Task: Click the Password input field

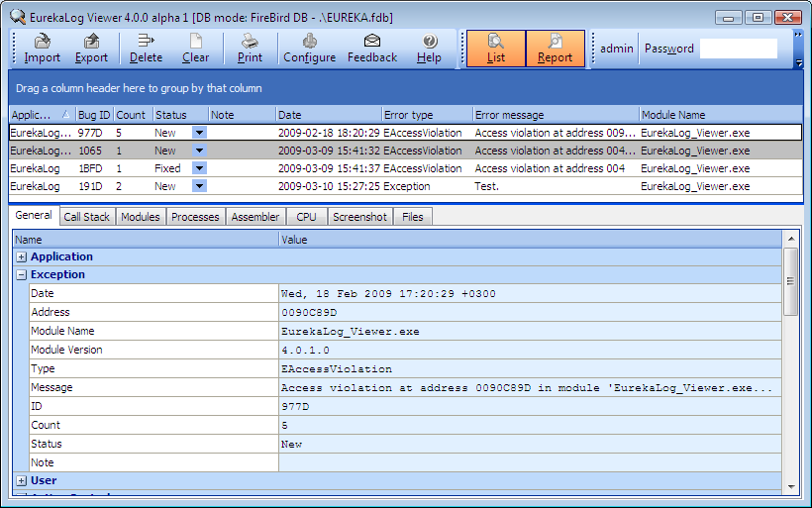Action: pos(739,49)
